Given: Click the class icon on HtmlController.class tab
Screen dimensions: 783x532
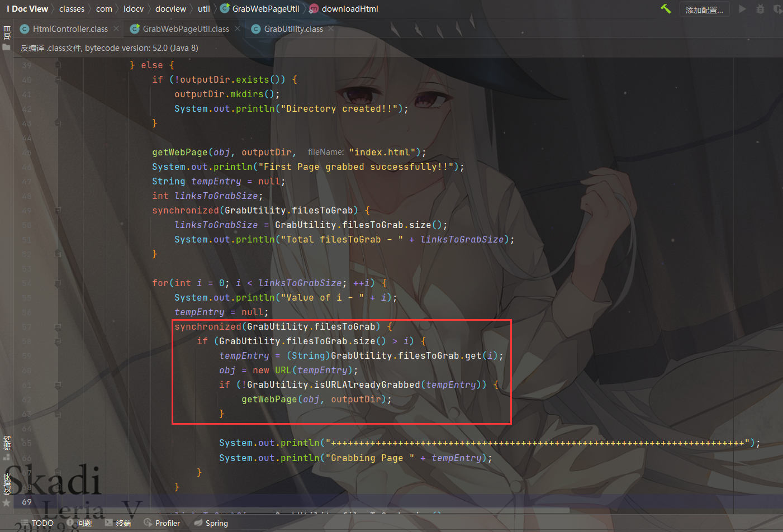Looking at the screenshot, I should [x=24, y=29].
